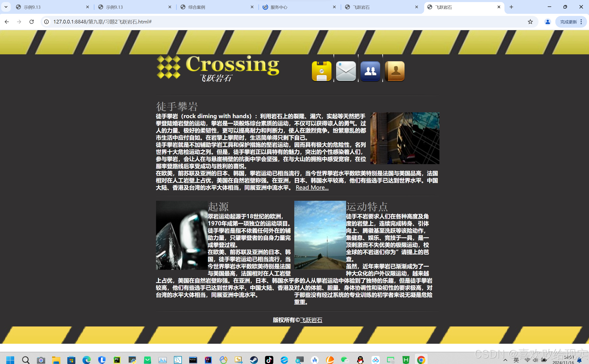Click the brown single-user contact icon

tap(395, 71)
